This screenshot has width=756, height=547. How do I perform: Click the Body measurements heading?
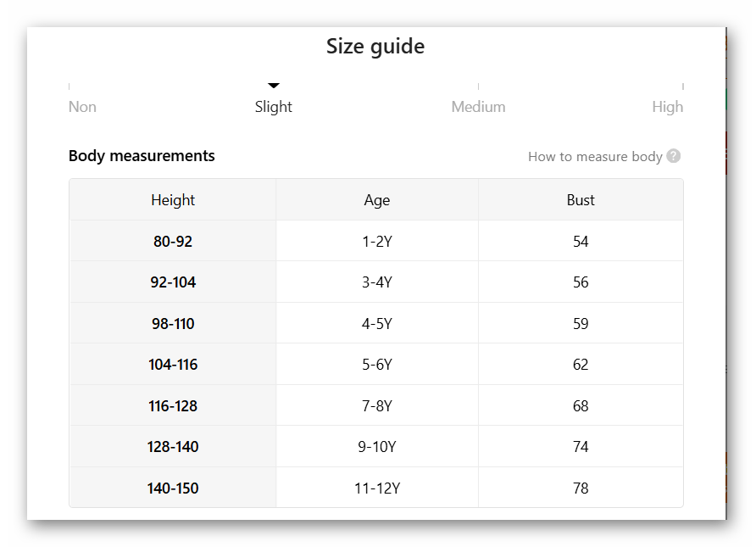(x=142, y=156)
